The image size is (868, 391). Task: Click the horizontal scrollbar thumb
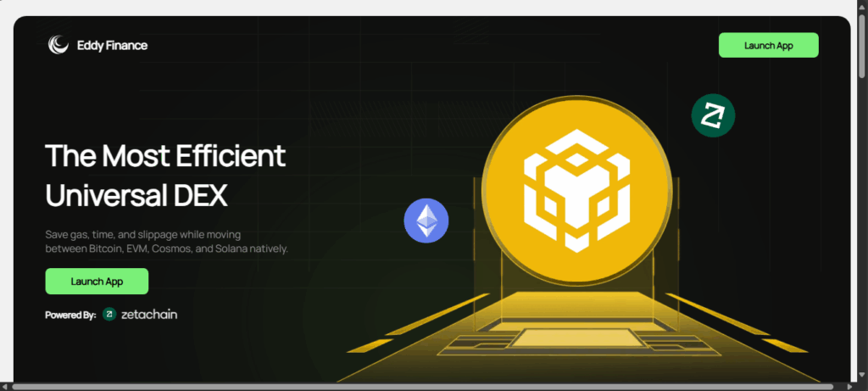point(422,386)
